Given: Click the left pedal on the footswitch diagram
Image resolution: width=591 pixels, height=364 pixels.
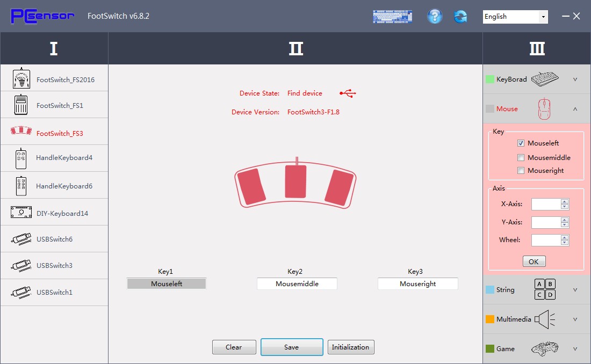Looking at the screenshot, I should 252,187.
